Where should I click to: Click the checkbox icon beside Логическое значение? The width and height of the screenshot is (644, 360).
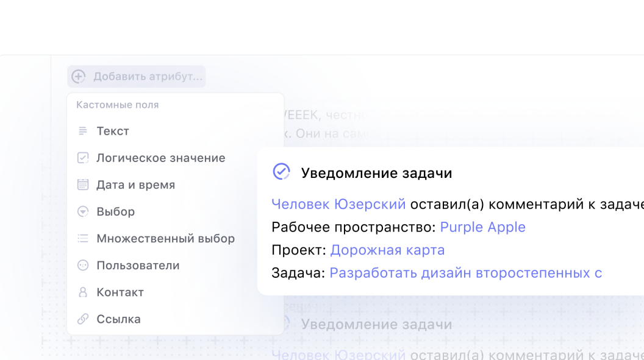(82, 158)
